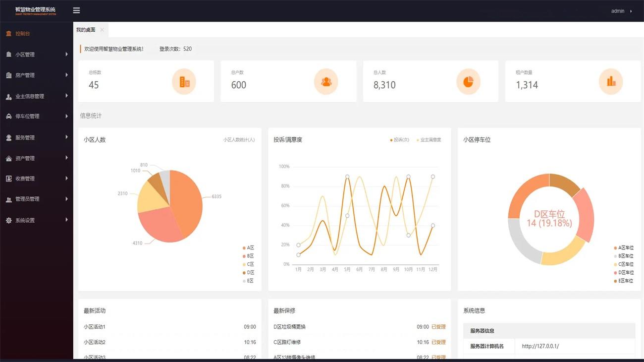Click the E区 color swatch in the pie legend

click(244, 281)
